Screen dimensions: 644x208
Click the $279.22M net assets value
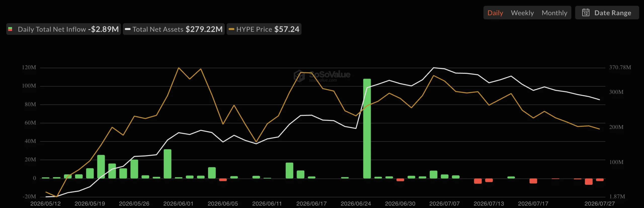[204, 29]
